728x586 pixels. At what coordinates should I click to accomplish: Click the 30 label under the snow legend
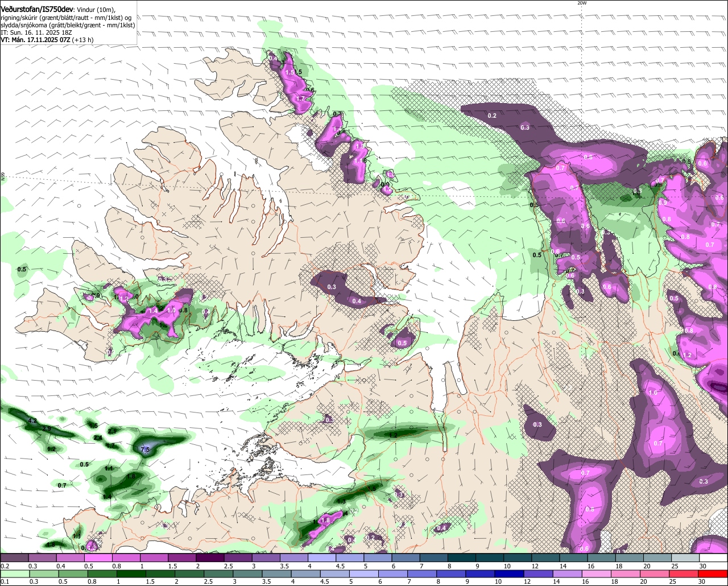703,566
